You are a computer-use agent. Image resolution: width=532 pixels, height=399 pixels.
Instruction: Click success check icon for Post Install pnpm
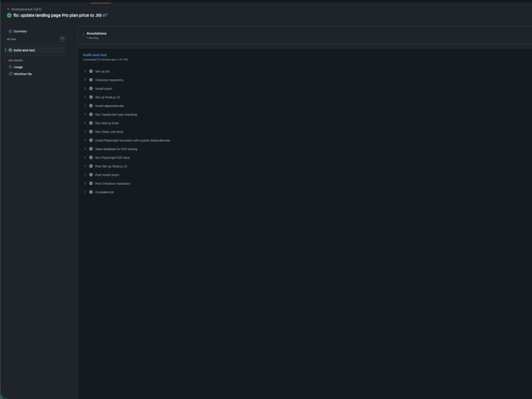click(91, 174)
